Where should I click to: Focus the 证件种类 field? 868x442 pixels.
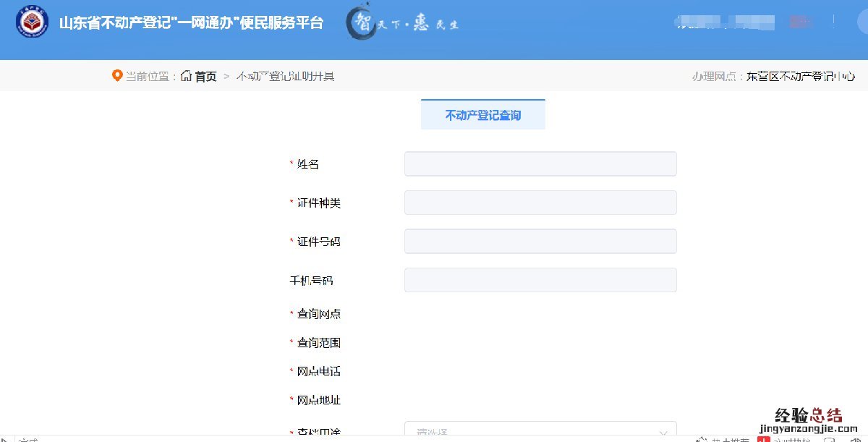(540, 203)
